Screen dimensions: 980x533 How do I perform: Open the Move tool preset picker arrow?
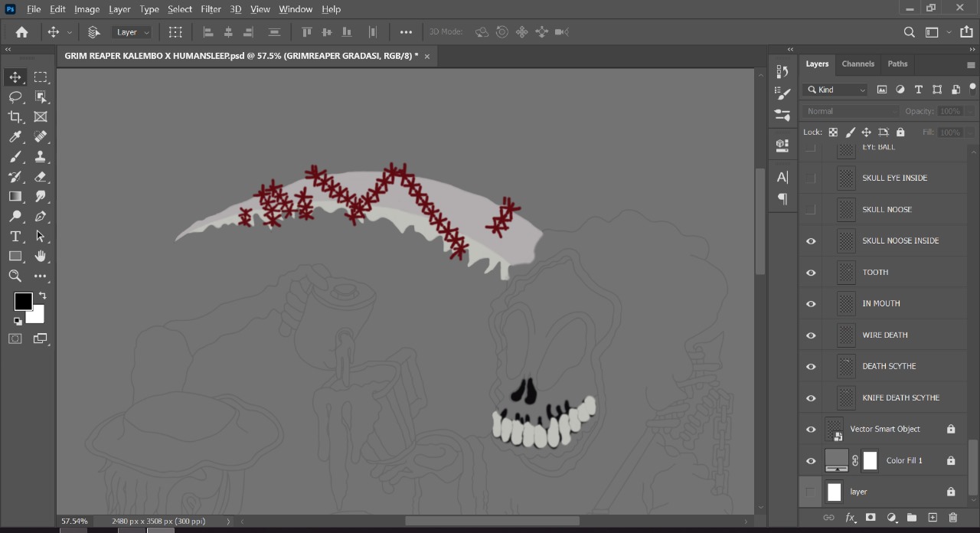(x=70, y=32)
